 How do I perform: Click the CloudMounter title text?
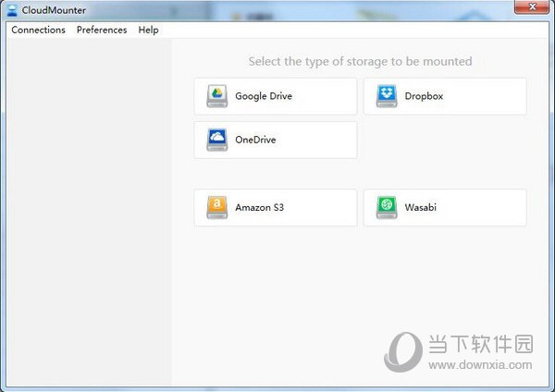(x=54, y=10)
